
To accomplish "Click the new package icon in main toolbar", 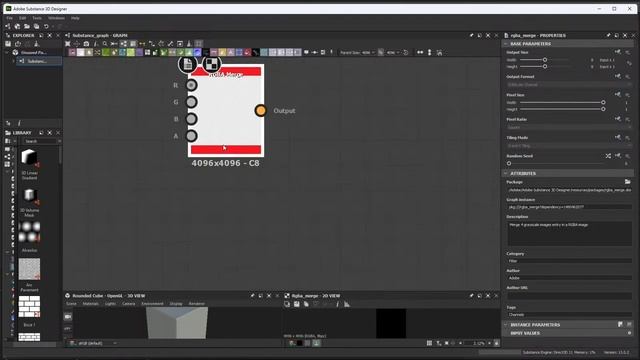I will click(x=17, y=26).
